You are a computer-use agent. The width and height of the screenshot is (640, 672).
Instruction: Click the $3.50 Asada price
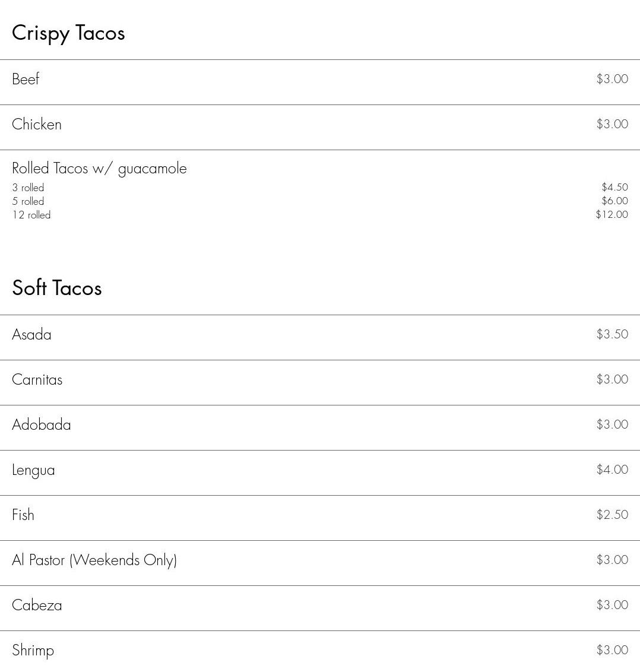(612, 334)
